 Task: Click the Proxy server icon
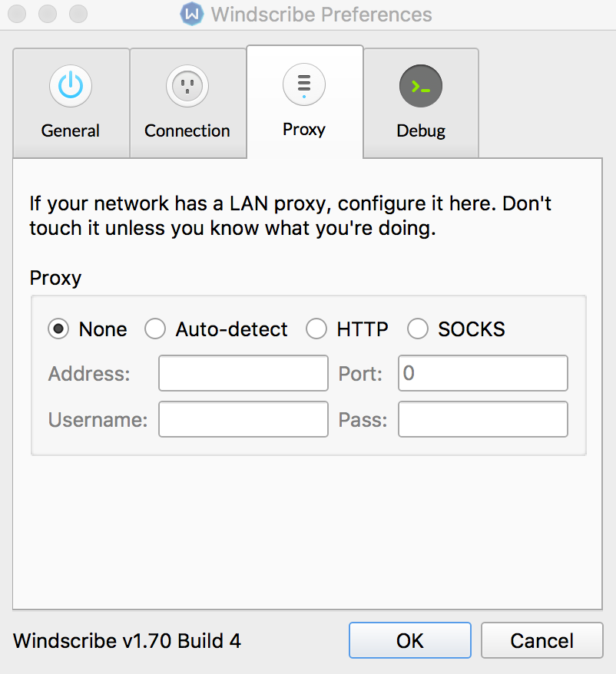[x=304, y=84]
